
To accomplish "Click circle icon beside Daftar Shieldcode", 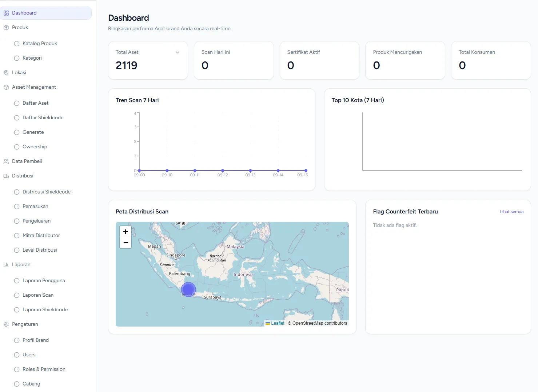I will pos(17,118).
